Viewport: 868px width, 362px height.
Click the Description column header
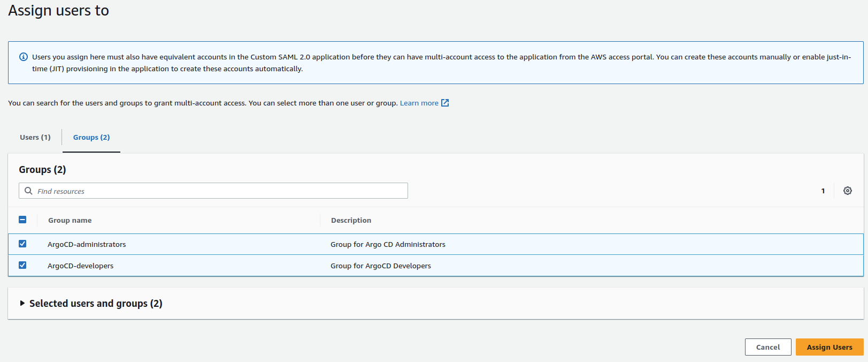pos(351,220)
